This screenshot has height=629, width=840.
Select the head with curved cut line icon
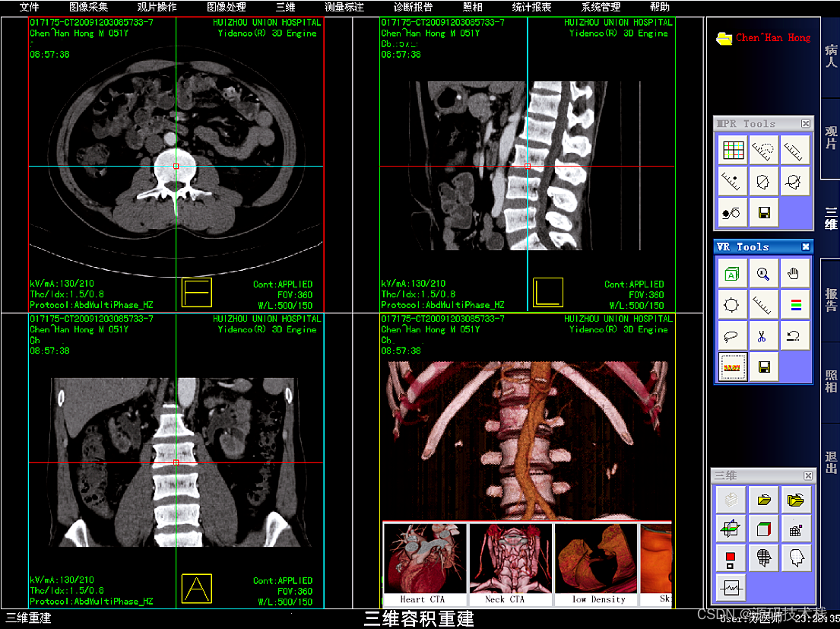[794, 182]
